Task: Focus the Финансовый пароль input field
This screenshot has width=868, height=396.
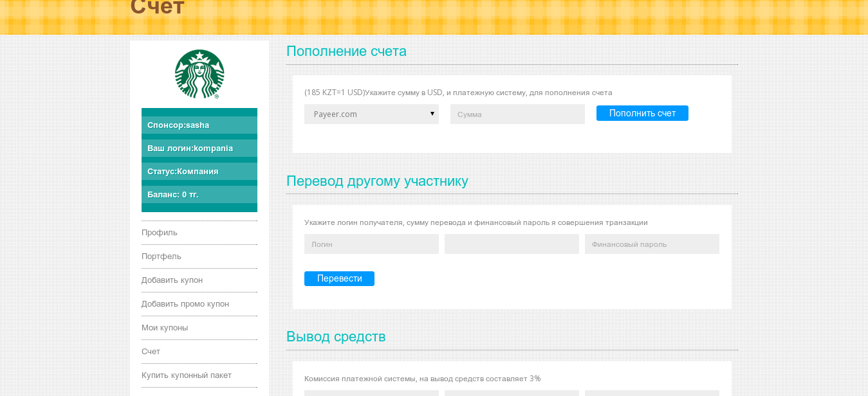Action: click(x=652, y=244)
